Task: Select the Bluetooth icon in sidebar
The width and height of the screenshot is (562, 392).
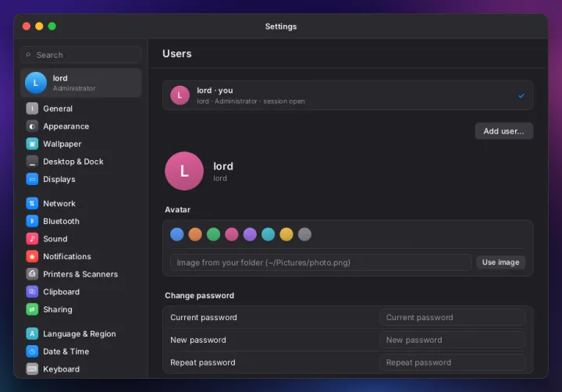Action: click(x=32, y=221)
